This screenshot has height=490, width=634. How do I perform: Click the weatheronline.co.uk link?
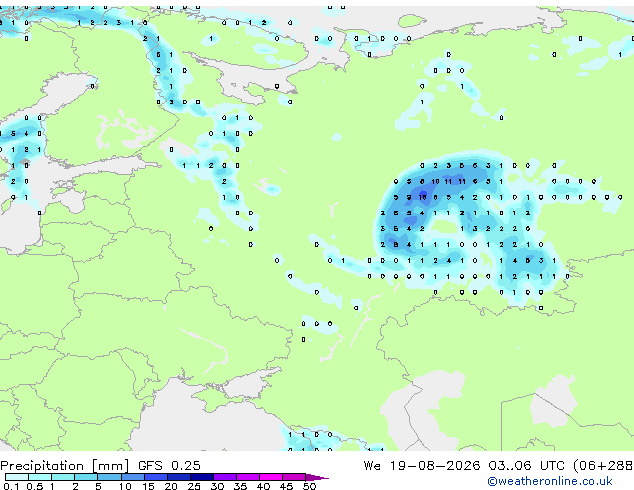pyautogui.click(x=550, y=481)
